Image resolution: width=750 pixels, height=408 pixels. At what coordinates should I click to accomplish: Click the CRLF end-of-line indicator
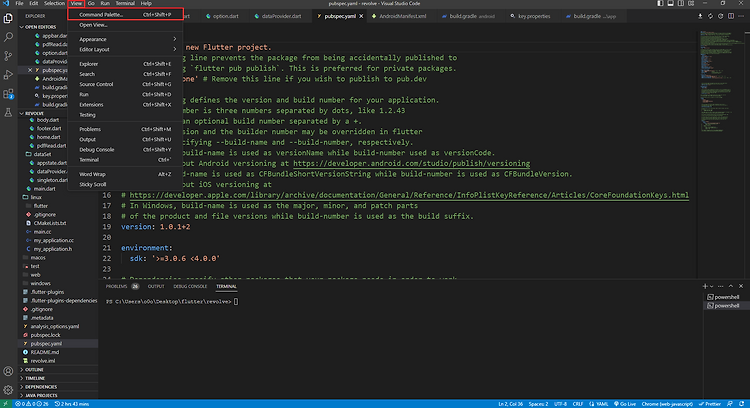(578, 404)
